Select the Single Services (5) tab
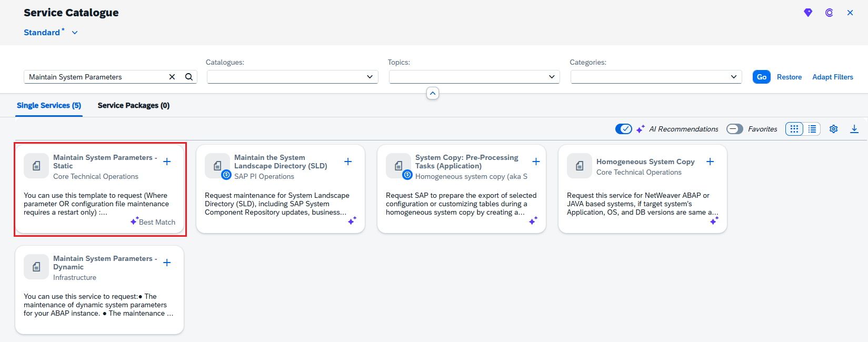868x342 pixels. (49, 105)
